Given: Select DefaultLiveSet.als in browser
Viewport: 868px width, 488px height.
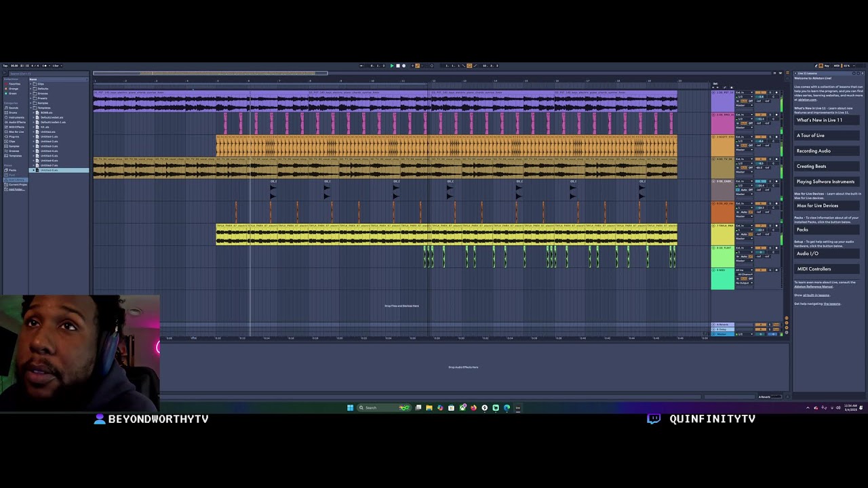Looking at the screenshot, I should (51, 117).
